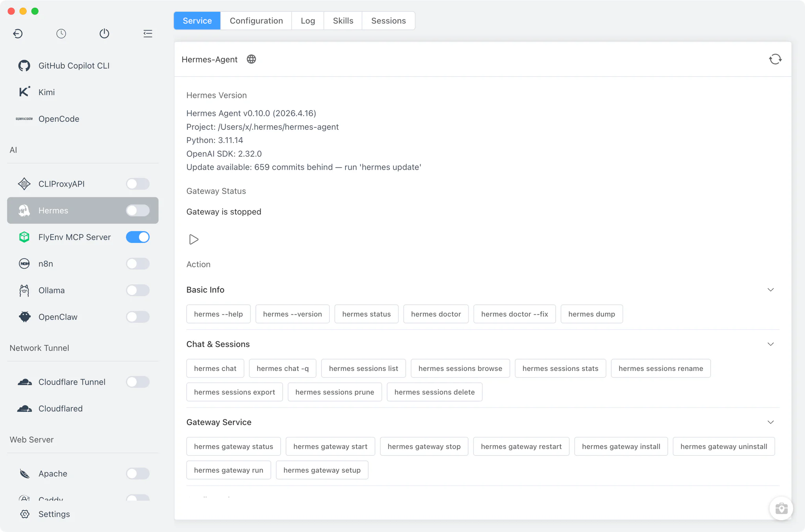Collapse the Basic Info section chevron
The width and height of the screenshot is (805, 532).
point(770,290)
